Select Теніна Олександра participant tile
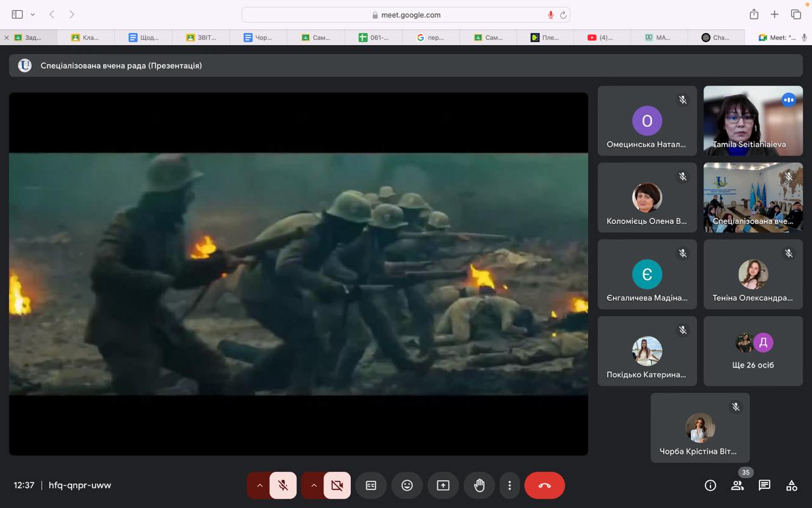 click(753, 274)
